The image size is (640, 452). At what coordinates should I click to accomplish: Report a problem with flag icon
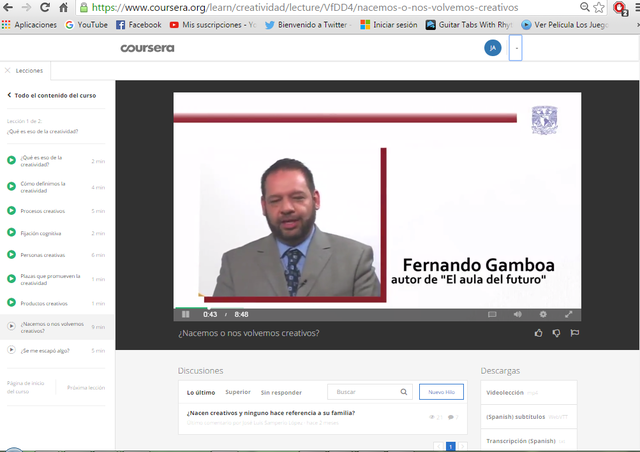pyautogui.click(x=575, y=333)
